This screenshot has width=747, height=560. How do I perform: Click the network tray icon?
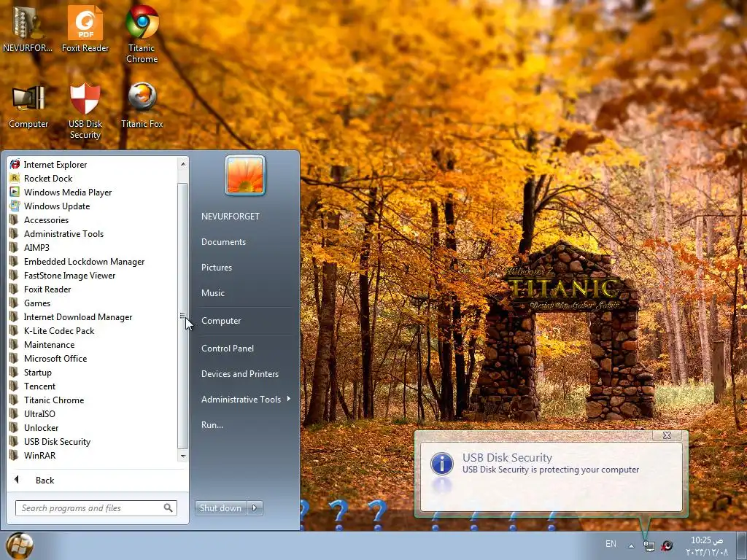pos(649,545)
